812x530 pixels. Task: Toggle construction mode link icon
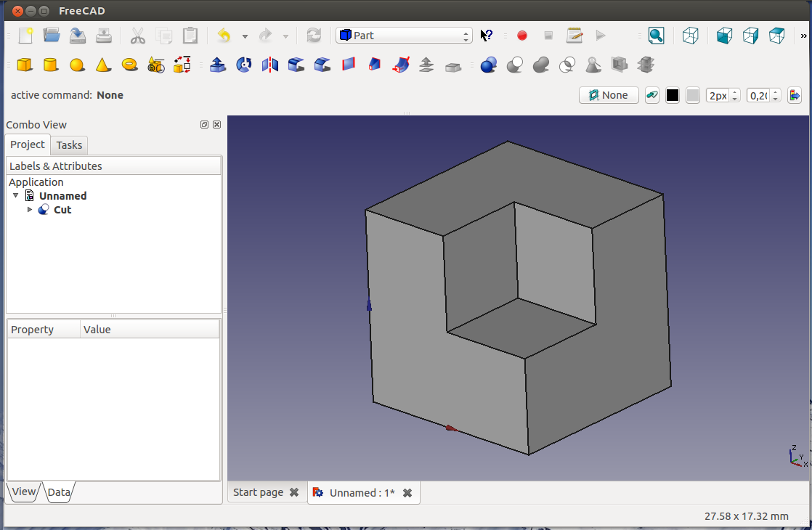(652, 95)
